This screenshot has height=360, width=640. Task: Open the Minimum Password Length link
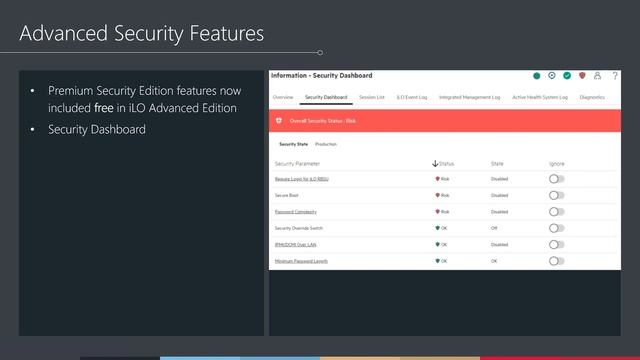tap(301, 261)
